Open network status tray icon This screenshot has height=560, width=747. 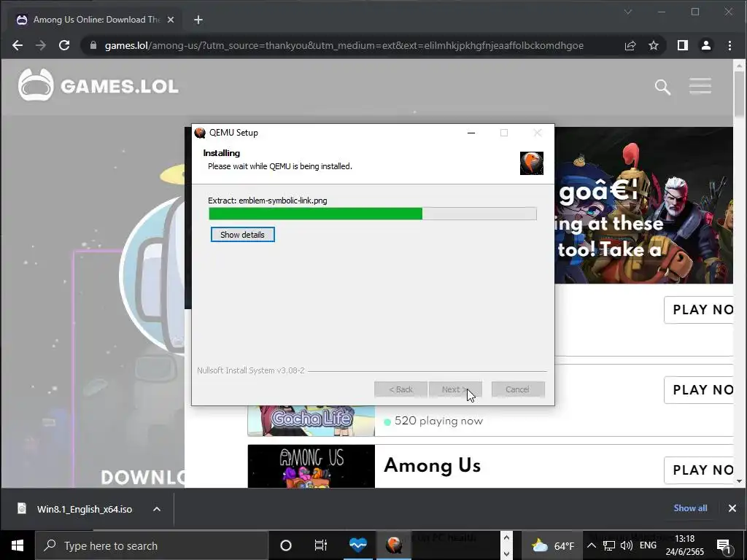609,545
